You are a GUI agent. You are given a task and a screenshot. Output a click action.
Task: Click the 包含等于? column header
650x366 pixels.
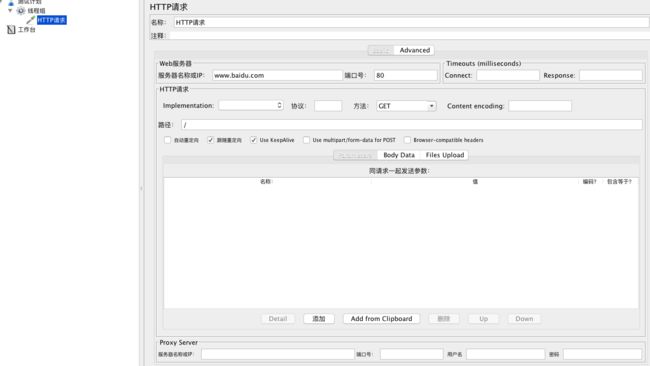pyautogui.click(x=619, y=182)
